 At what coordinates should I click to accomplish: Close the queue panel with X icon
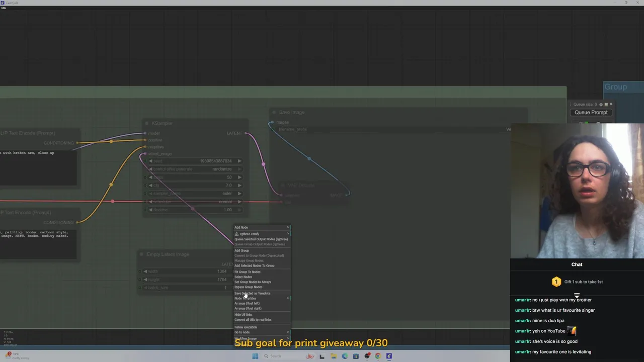[x=611, y=105]
